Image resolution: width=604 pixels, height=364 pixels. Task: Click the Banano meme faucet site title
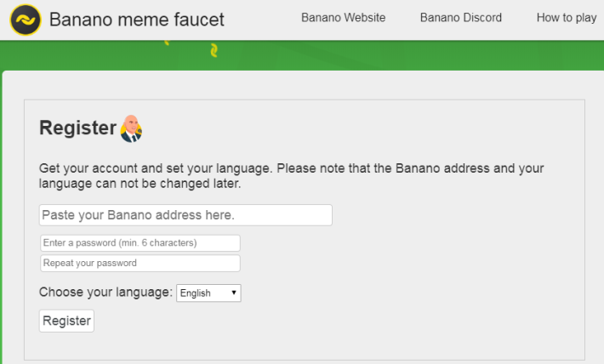pyautogui.click(x=137, y=20)
